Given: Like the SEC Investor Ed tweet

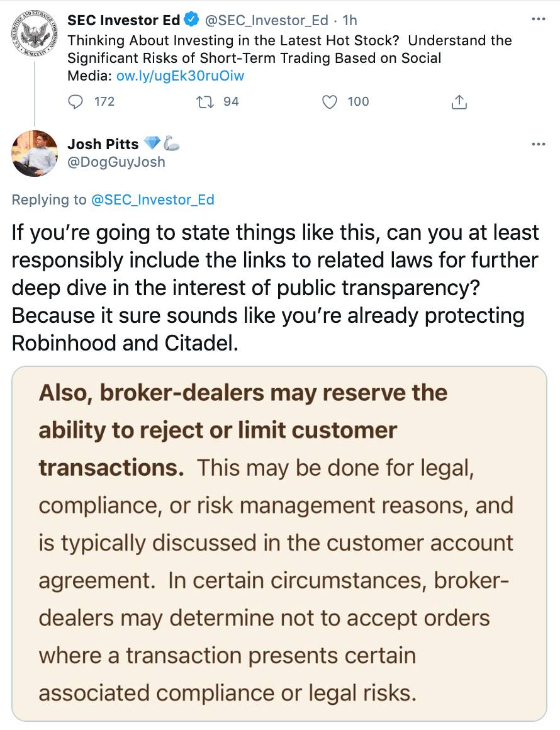Looking at the screenshot, I should click(x=330, y=101).
